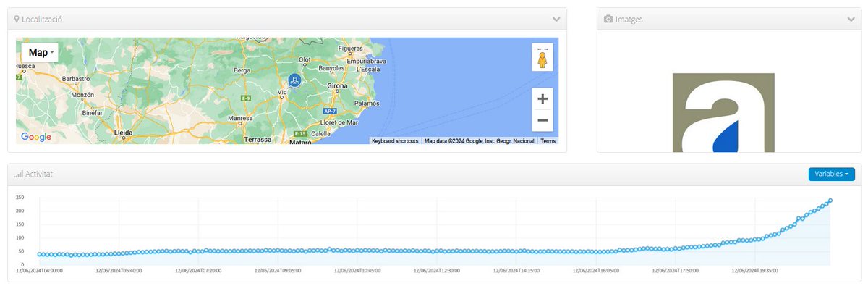Image resolution: width=868 pixels, height=286 pixels.
Task: Click the camera icon beside Imatges
Action: 608,20
